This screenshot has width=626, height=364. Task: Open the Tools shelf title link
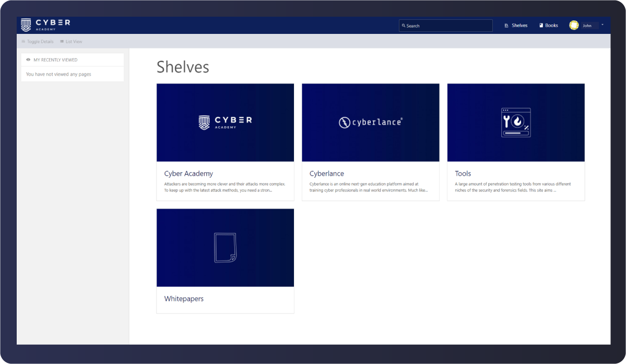click(x=463, y=174)
